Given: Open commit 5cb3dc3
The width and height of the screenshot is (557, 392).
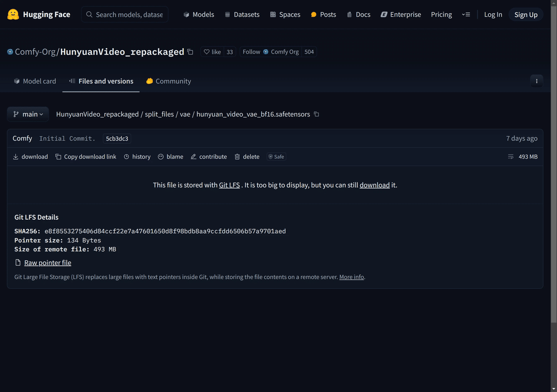Looking at the screenshot, I should pyautogui.click(x=117, y=138).
